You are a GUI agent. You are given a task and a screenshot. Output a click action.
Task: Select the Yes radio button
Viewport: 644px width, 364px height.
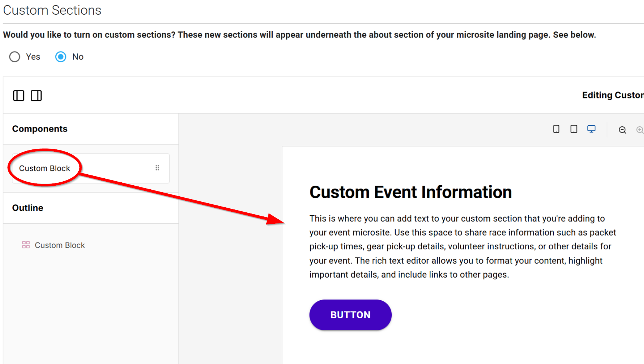(15, 57)
